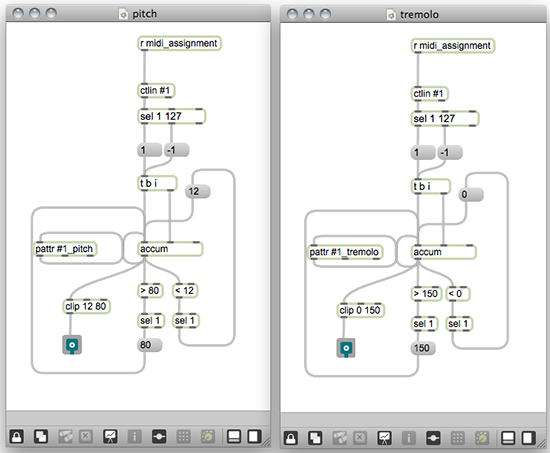
Task: Select the clip 0 150 object
Action: (361, 311)
